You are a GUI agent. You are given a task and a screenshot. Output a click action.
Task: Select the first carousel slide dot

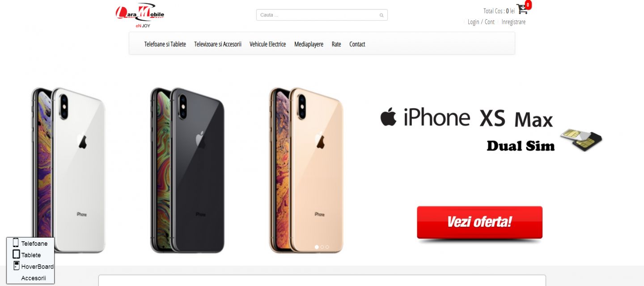pos(317,247)
